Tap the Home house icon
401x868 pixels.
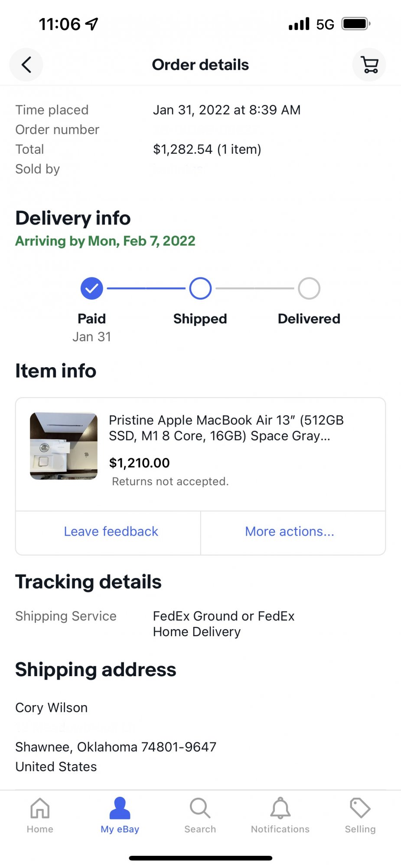40,808
